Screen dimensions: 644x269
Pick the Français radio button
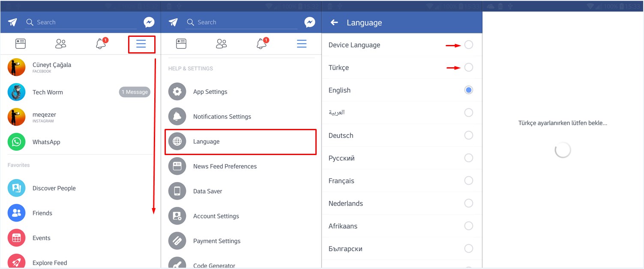(x=469, y=181)
